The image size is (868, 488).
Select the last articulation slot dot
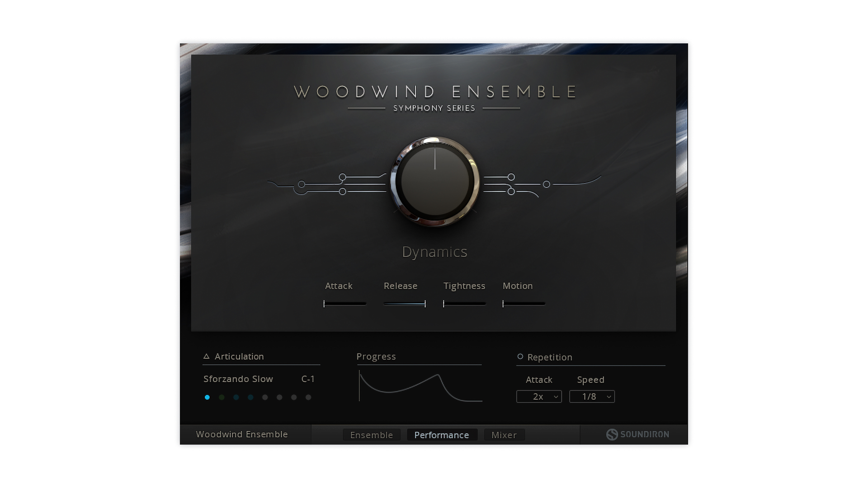click(x=308, y=398)
